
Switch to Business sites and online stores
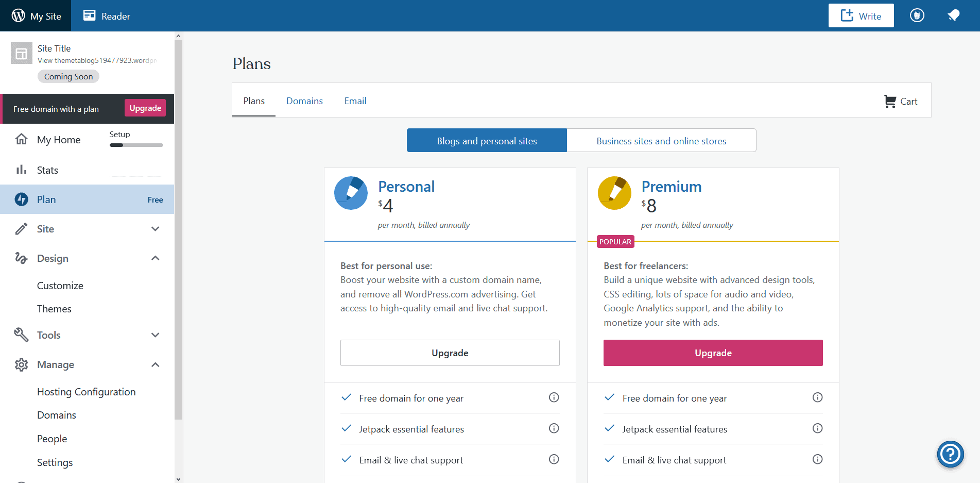click(x=661, y=140)
